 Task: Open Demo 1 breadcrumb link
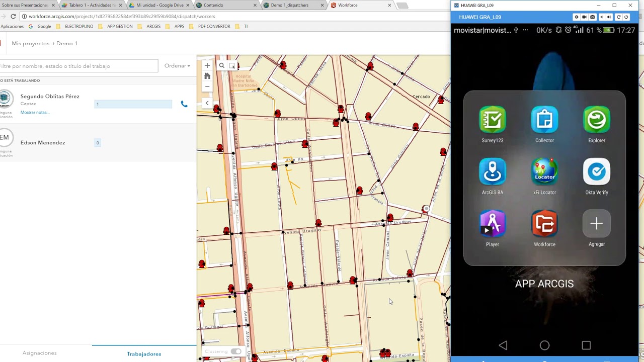[x=67, y=44]
